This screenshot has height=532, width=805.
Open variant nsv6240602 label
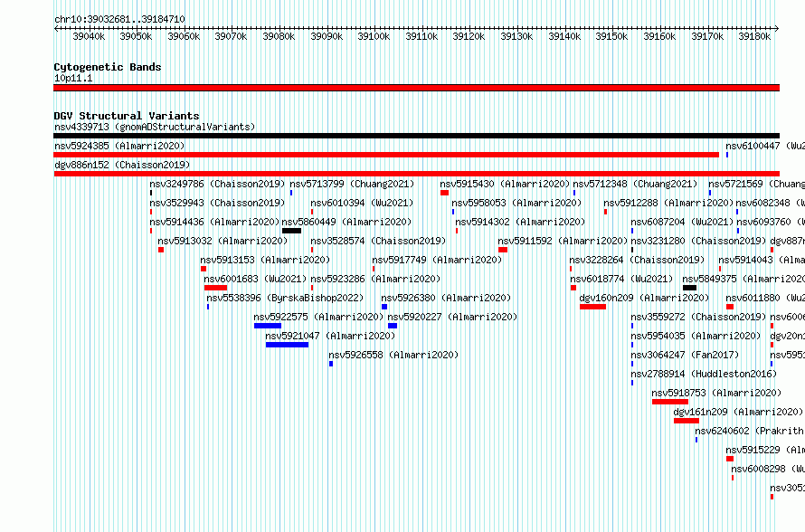[750, 431]
